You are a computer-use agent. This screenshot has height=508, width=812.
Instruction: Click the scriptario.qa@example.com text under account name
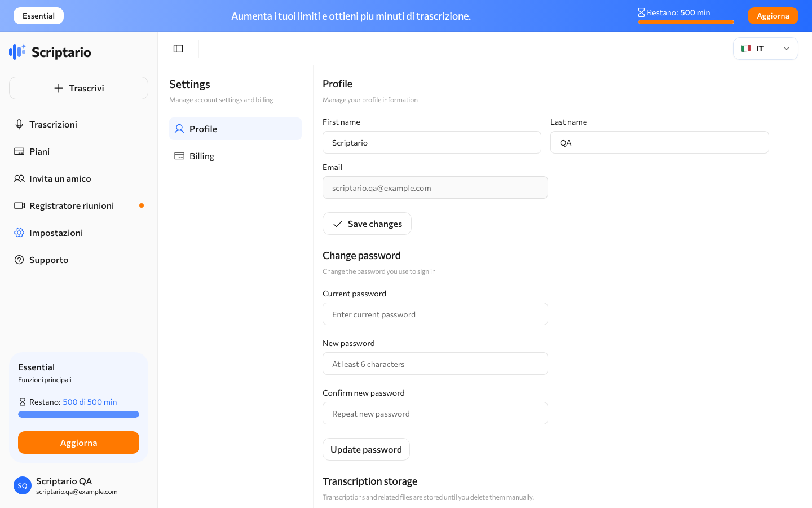click(x=77, y=492)
